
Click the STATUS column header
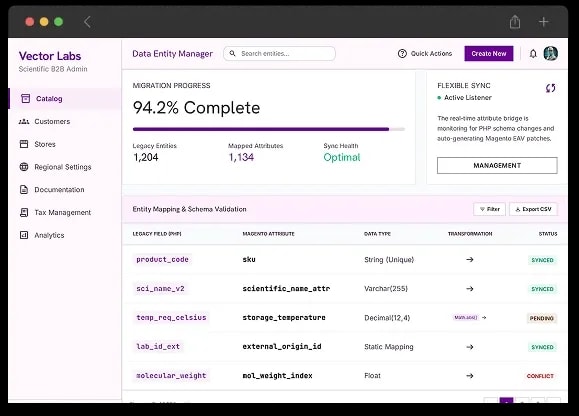pyautogui.click(x=548, y=234)
